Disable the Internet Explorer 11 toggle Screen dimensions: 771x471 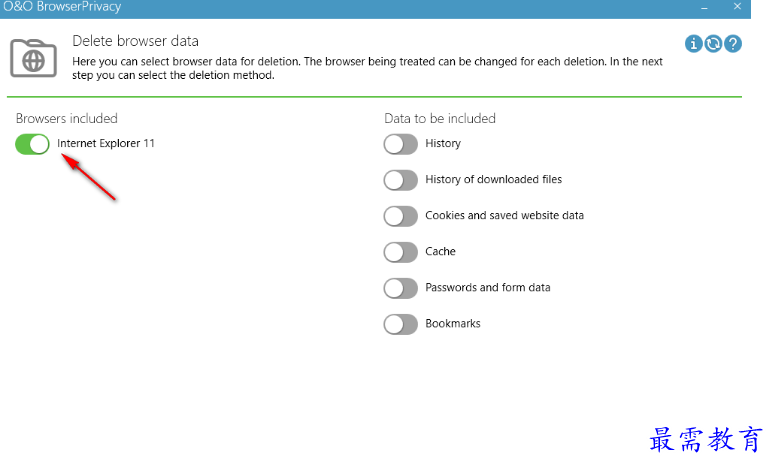coord(32,144)
